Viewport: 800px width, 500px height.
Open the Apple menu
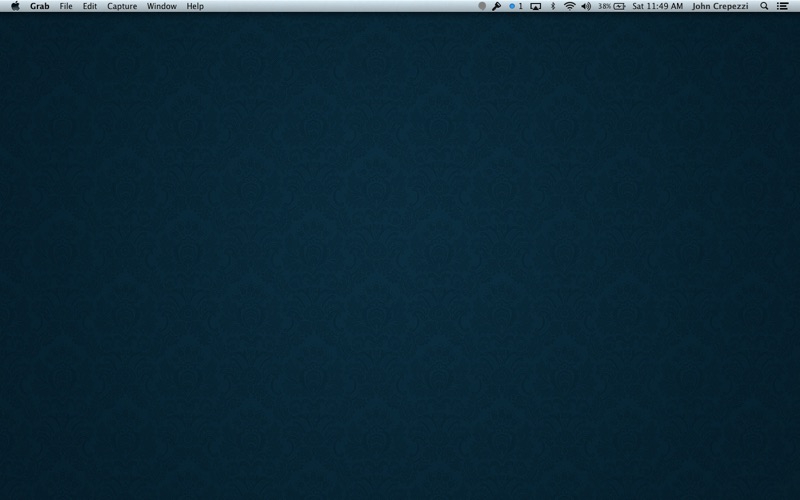click(15, 6)
